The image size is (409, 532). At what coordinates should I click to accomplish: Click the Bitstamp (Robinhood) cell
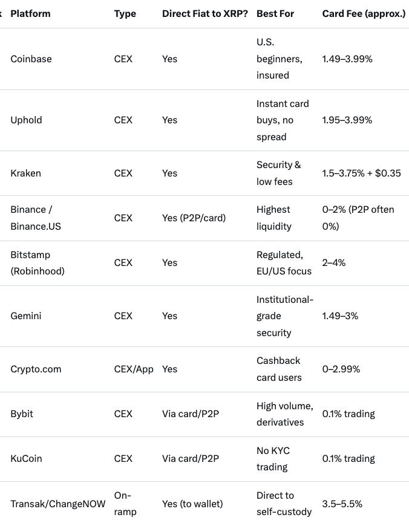(x=38, y=263)
